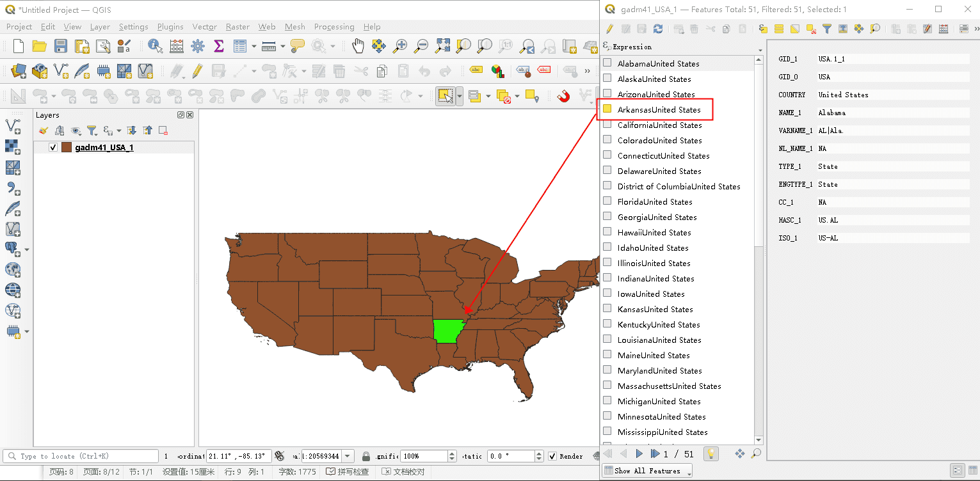Image resolution: width=980 pixels, height=481 pixels.
Task: Uncheck the gadm41_USA_1 layer visibility
Action: click(53, 148)
